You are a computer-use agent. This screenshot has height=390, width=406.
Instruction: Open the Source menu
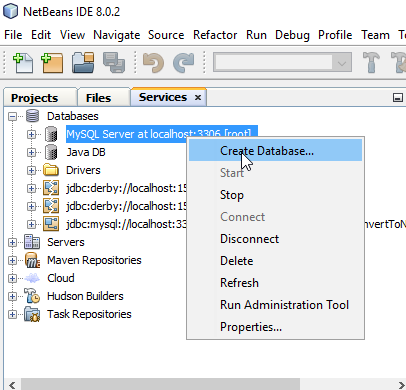[x=166, y=35]
